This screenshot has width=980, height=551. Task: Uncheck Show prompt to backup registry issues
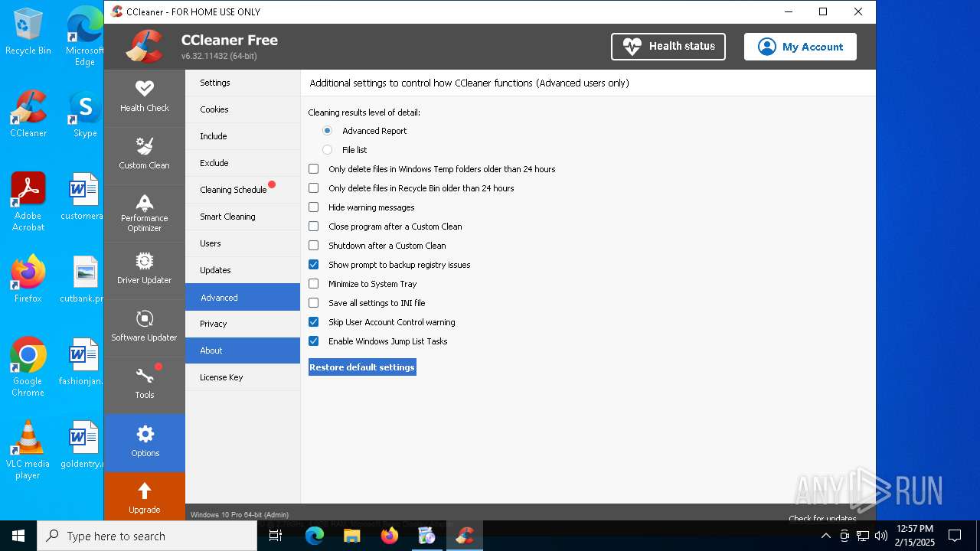pos(314,265)
